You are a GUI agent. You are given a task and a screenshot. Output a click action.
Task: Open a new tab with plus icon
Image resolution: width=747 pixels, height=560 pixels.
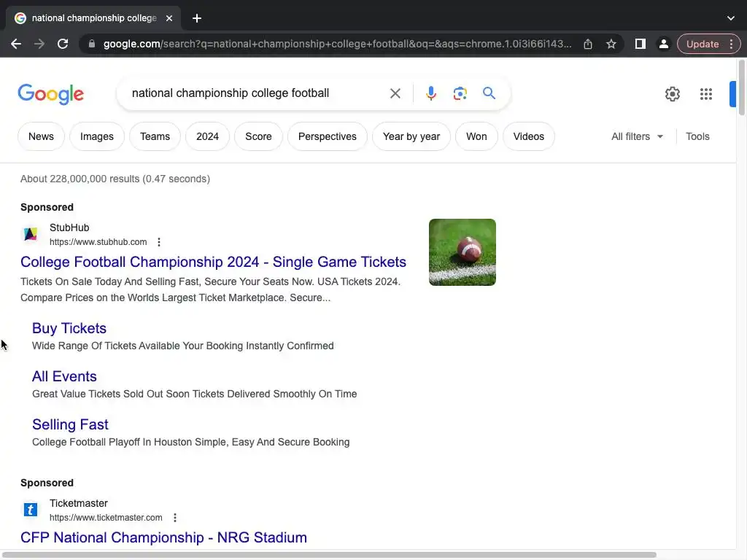pos(197,18)
